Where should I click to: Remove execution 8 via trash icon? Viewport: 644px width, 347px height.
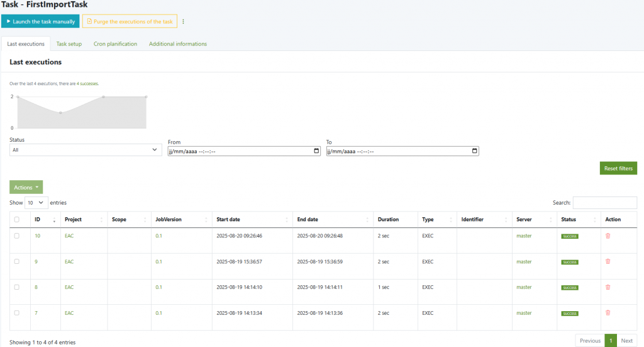[x=608, y=287]
